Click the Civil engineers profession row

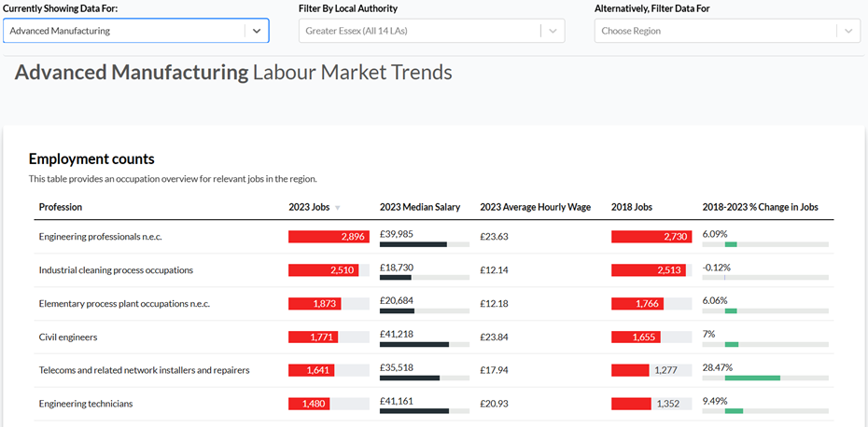point(68,337)
